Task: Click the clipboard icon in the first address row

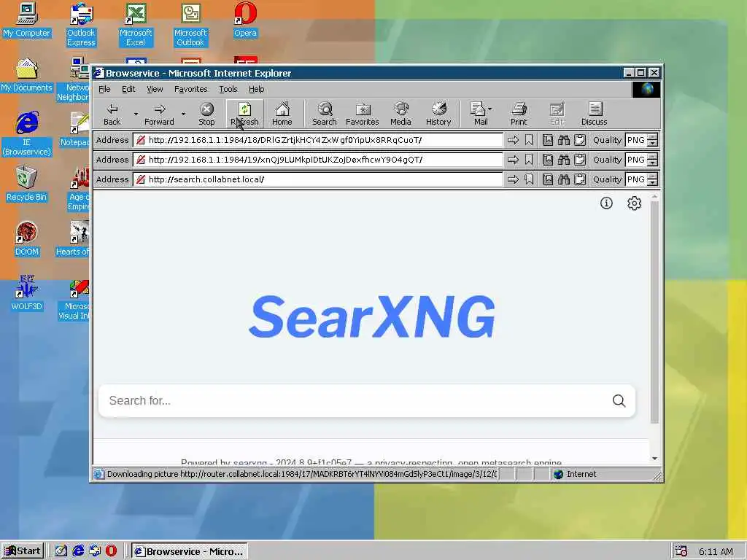Action: click(x=580, y=140)
